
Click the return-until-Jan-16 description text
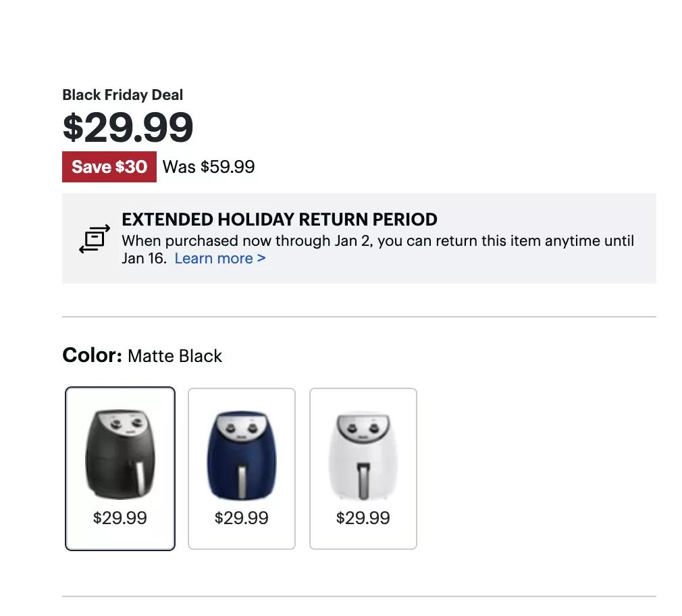(x=377, y=241)
